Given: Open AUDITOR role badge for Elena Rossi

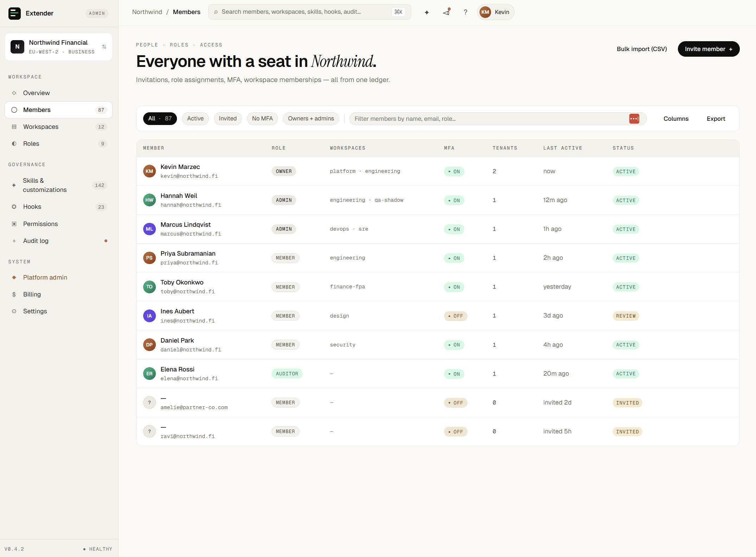Looking at the screenshot, I should point(287,374).
